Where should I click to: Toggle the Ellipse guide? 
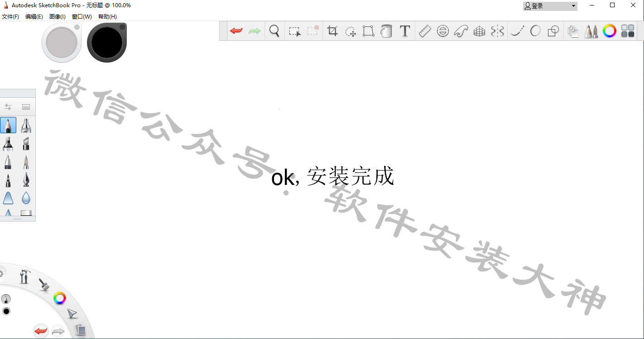click(443, 31)
